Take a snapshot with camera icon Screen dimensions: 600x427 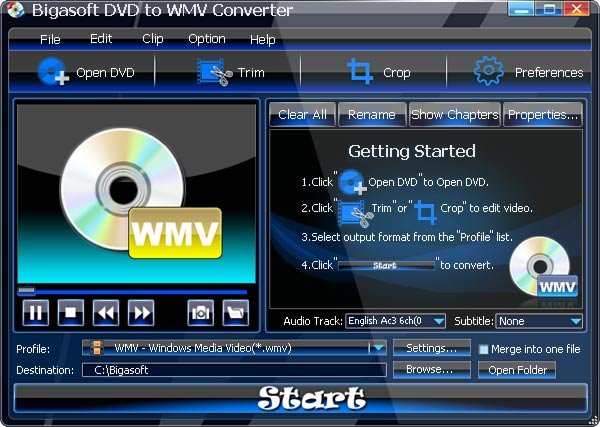pyautogui.click(x=201, y=313)
